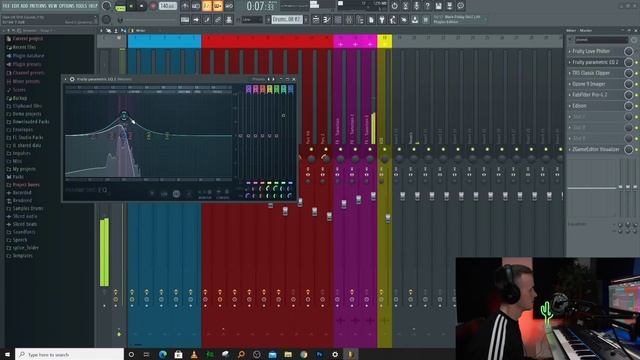Expand the TRS Classic Clipper slot arrow
640x360 pixels.
(x=570, y=73)
